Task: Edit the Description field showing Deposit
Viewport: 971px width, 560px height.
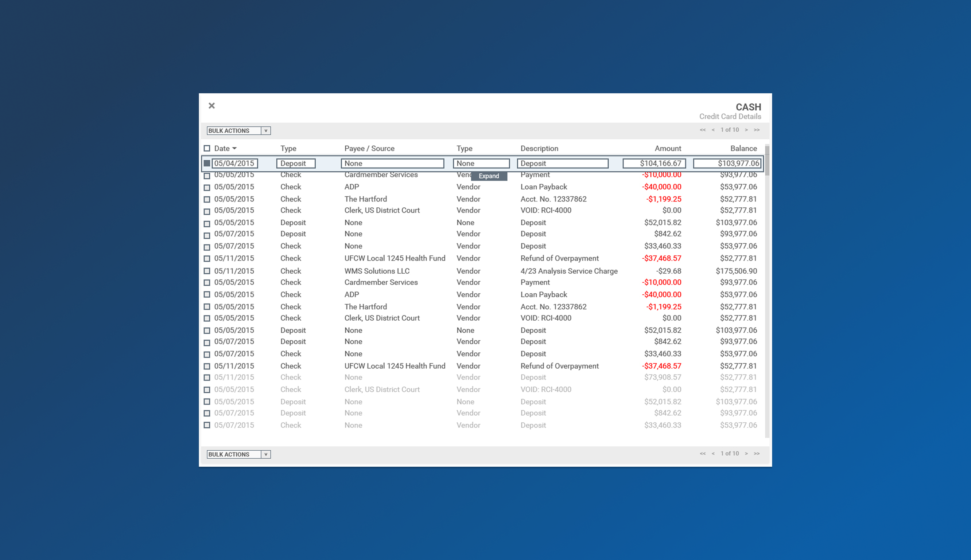Action: coord(562,164)
